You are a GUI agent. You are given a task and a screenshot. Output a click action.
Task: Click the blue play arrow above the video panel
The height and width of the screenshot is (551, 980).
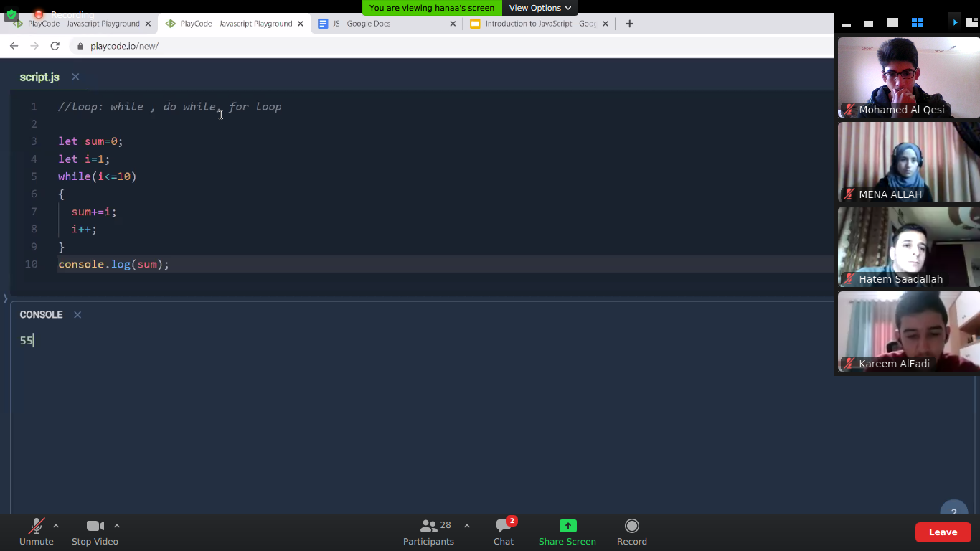pos(955,23)
